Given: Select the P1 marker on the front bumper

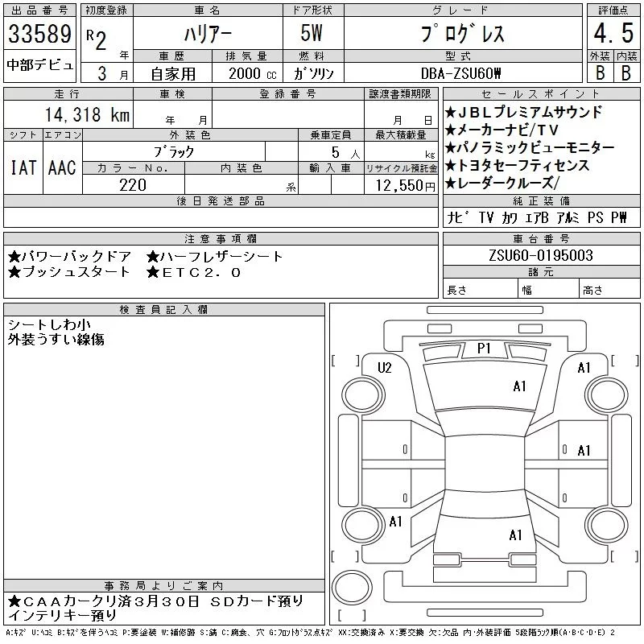Looking at the screenshot, I should coord(484,349).
